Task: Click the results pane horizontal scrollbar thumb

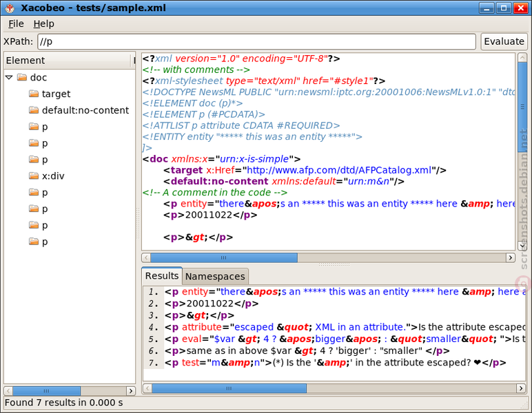Action: [x=229, y=388]
